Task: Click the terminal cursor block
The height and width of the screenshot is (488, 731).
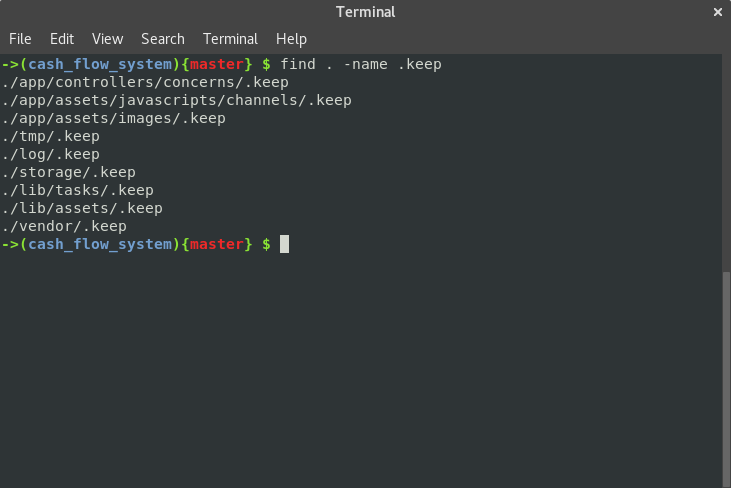Action: pyautogui.click(x=284, y=244)
